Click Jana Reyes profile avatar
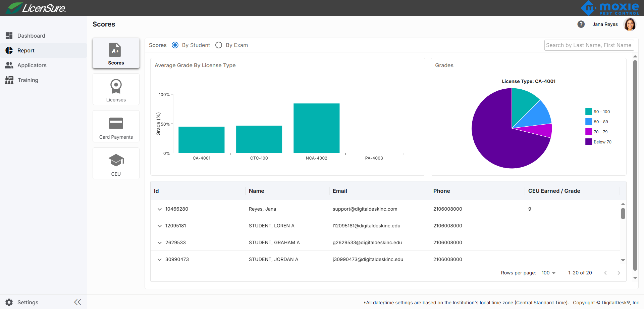Image resolution: width=644 pixels, height=309 pixels. [630, 24]
